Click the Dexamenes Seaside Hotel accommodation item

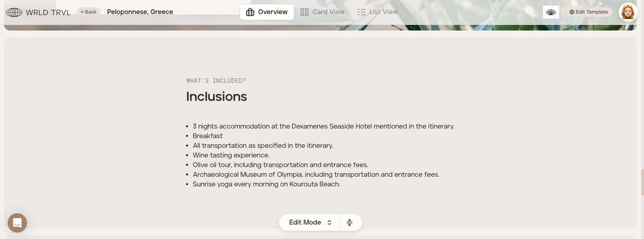[323, 126]
